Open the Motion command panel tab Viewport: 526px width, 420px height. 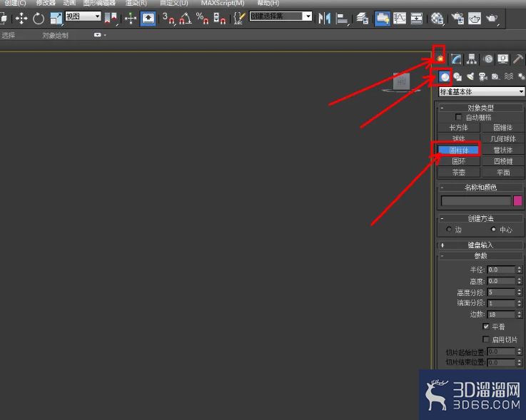click(x=488, y=59)
